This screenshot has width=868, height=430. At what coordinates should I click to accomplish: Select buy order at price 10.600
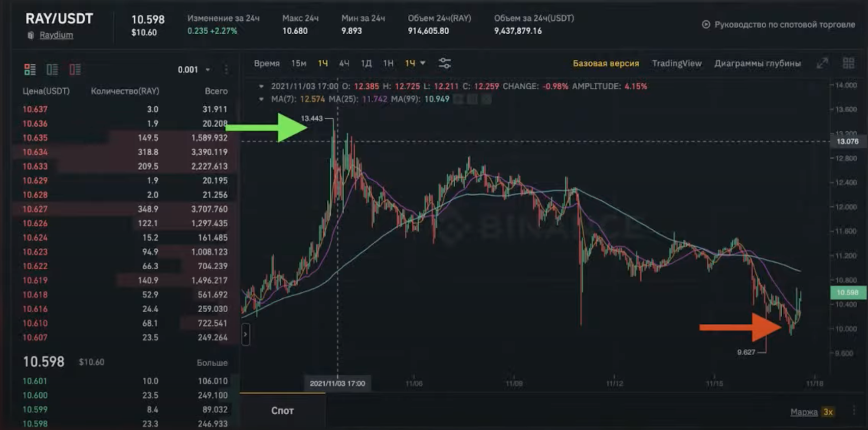125,395
